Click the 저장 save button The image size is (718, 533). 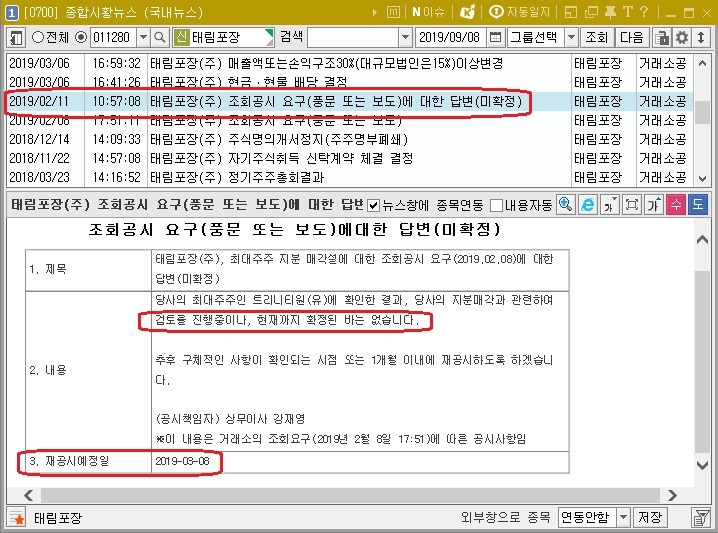coord(650,517)
